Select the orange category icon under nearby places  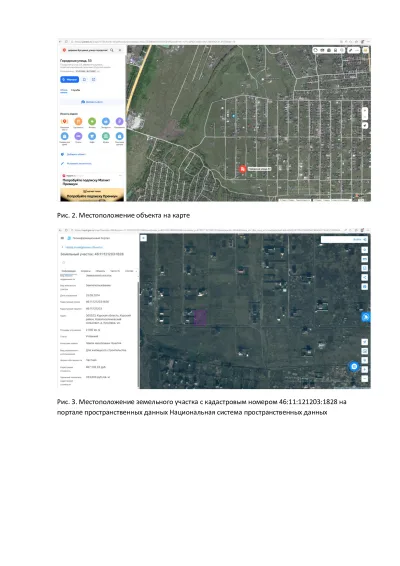coord(78,121)
